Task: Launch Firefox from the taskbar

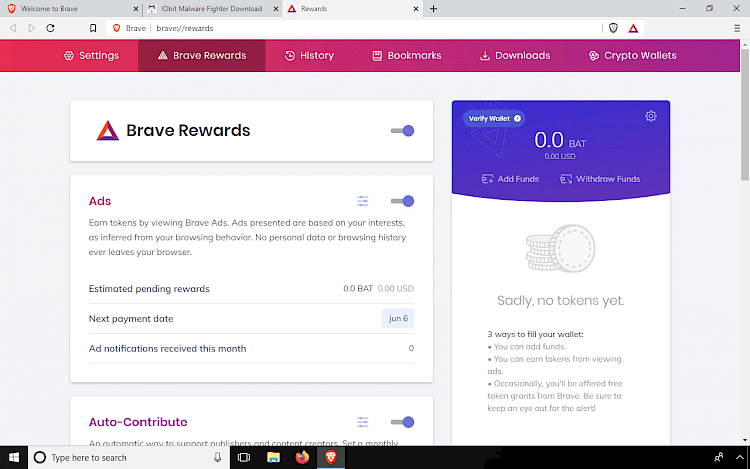Action: tap(302, 458)
